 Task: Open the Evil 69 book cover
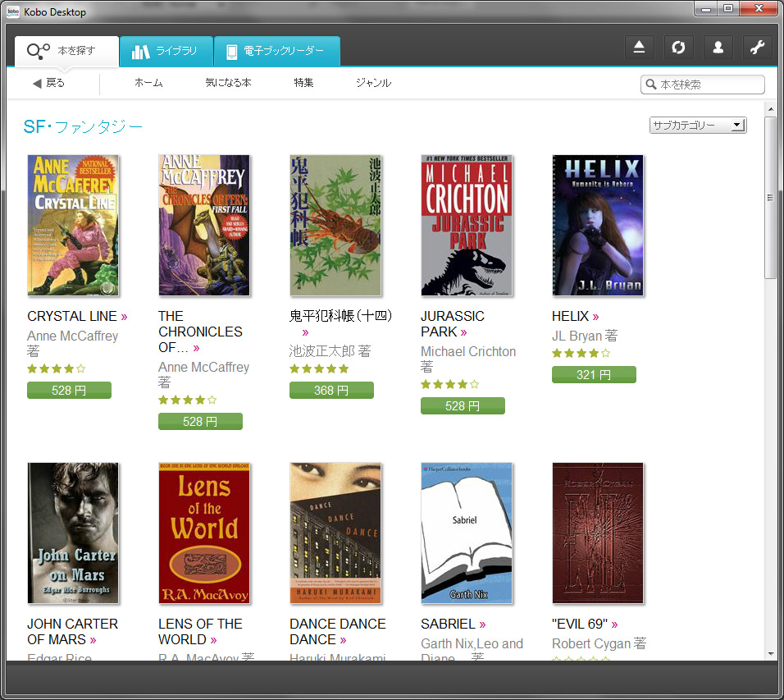tap(598, 533)
